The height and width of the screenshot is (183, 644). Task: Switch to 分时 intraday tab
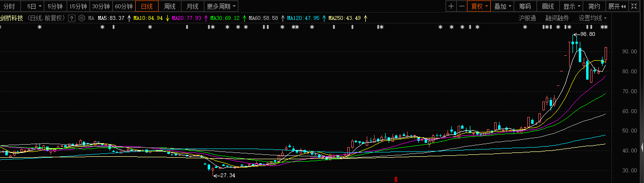(x=9, y=6)
